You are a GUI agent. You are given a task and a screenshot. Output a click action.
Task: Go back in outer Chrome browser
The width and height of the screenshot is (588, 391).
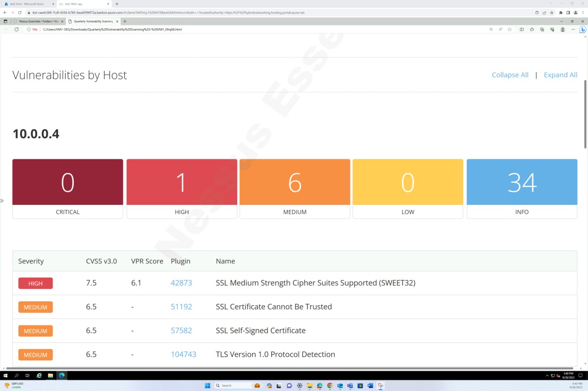tap(5, 13)
